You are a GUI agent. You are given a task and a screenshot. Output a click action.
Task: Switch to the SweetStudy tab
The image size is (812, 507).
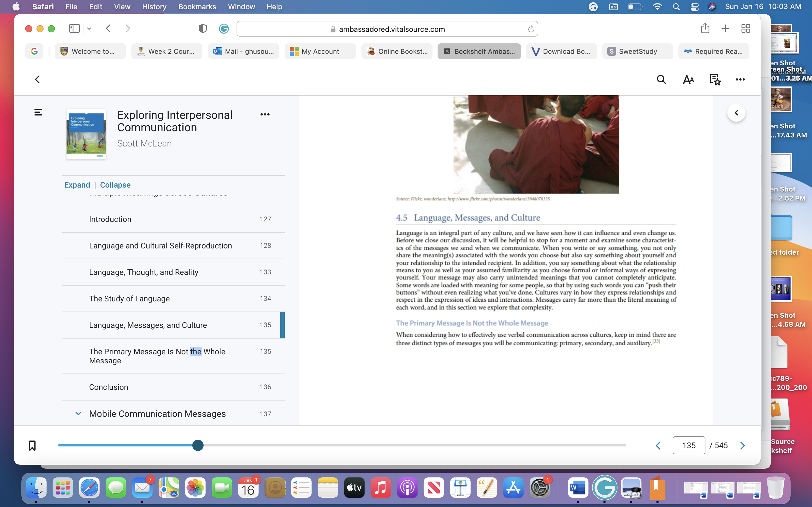[x=637, y=51]
